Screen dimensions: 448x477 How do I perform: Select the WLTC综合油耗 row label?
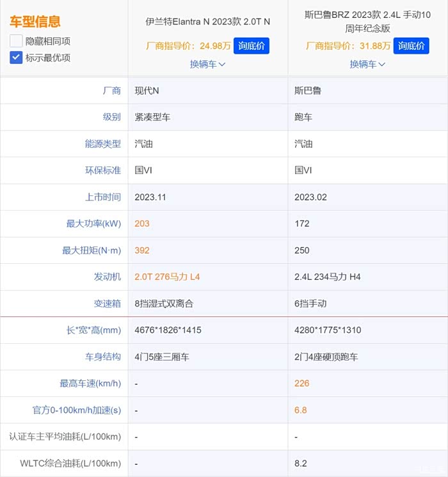tap(70, 464)
